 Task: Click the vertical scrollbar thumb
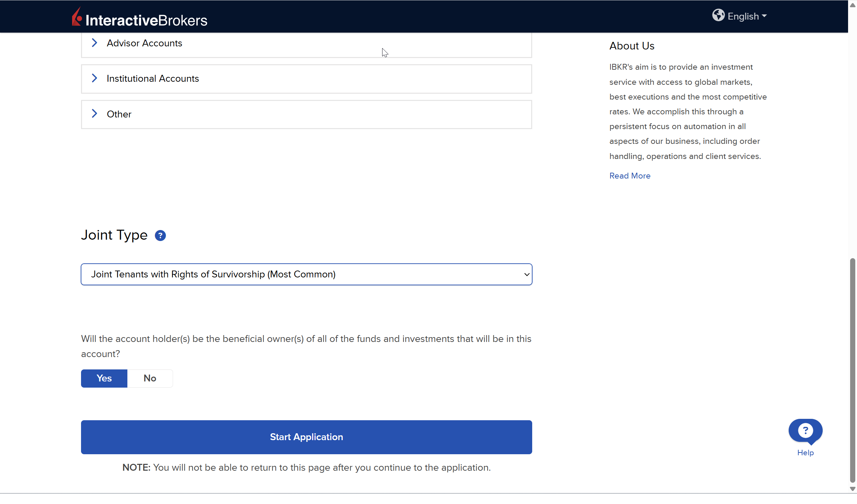click(x=852, y=371)
